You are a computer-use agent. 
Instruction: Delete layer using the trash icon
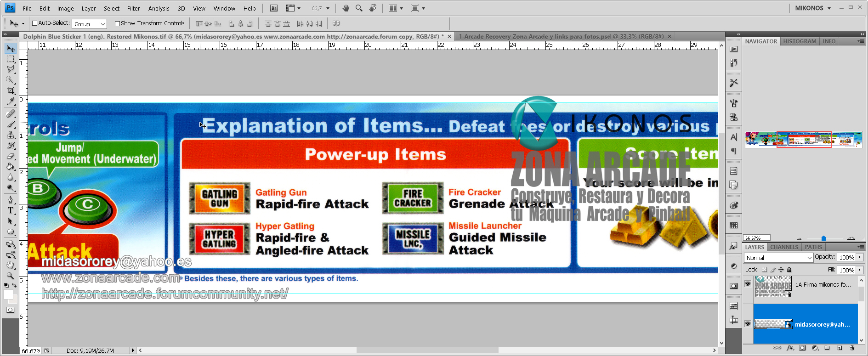click(852, 348)
